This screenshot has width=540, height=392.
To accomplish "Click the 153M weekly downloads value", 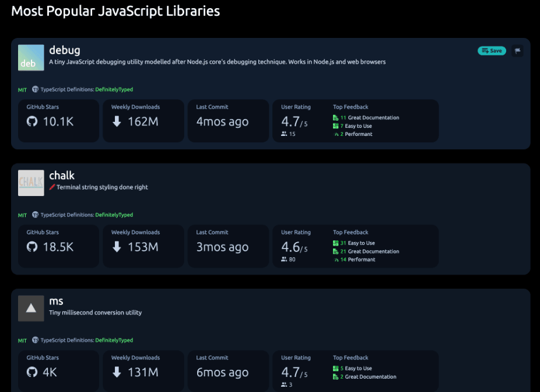I will click(143, 247).
